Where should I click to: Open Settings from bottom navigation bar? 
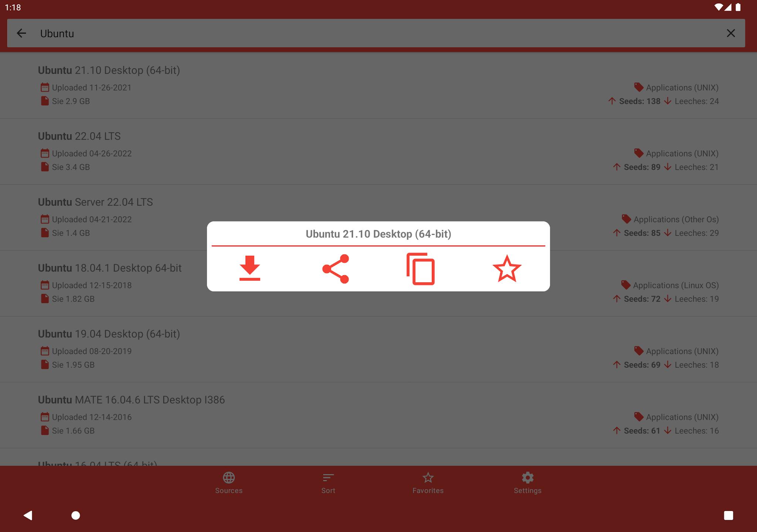pos(527,482)
